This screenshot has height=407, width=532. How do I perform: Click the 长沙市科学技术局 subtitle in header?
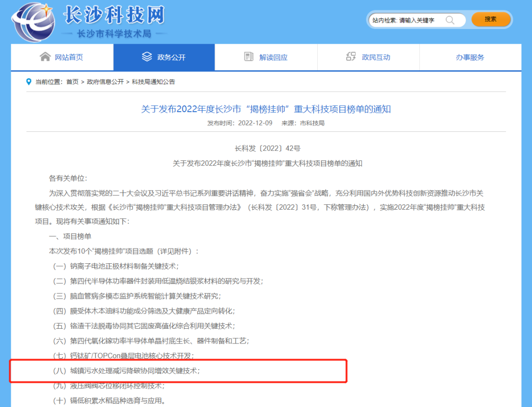coord(114,34)
